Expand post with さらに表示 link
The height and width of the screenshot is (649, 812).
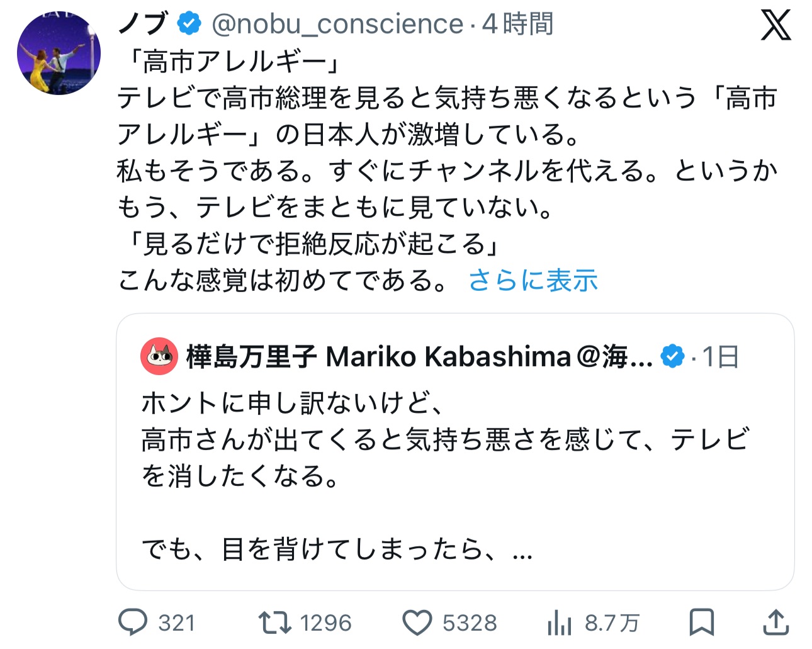click(533, 281)
